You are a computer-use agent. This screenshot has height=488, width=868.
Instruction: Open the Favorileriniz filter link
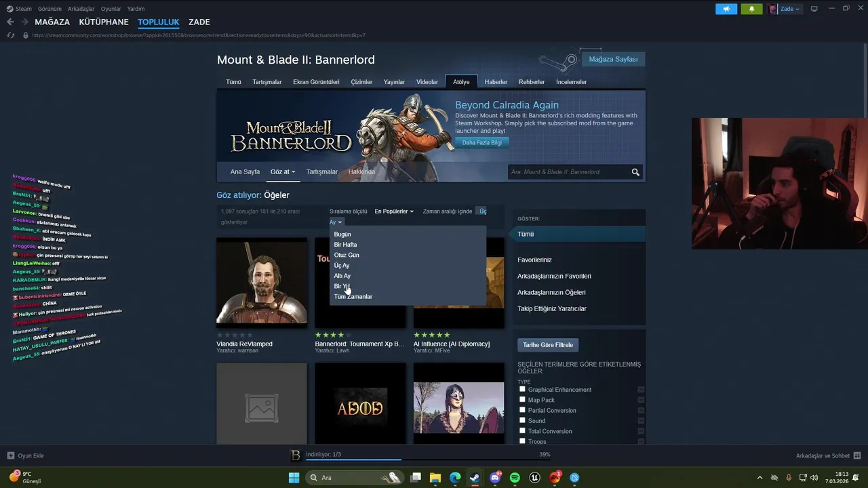534,260
